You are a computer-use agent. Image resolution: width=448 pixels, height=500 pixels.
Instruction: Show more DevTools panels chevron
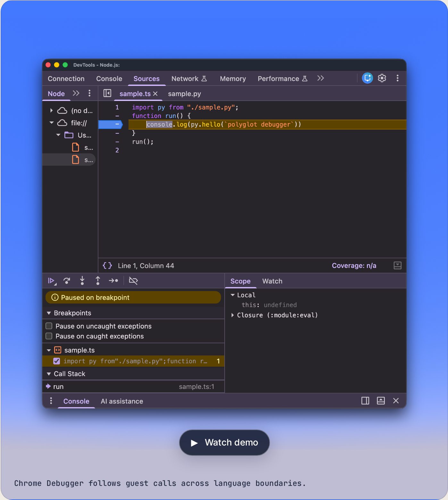320,78
